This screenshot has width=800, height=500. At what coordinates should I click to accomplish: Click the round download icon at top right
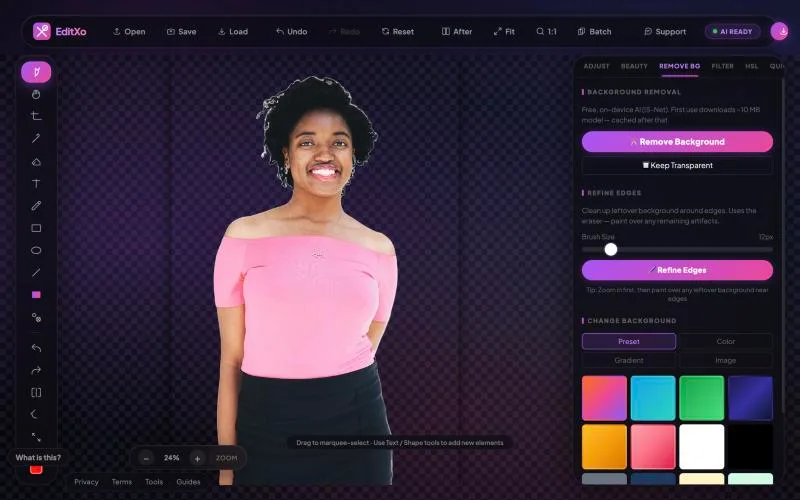tap(781, 31)
